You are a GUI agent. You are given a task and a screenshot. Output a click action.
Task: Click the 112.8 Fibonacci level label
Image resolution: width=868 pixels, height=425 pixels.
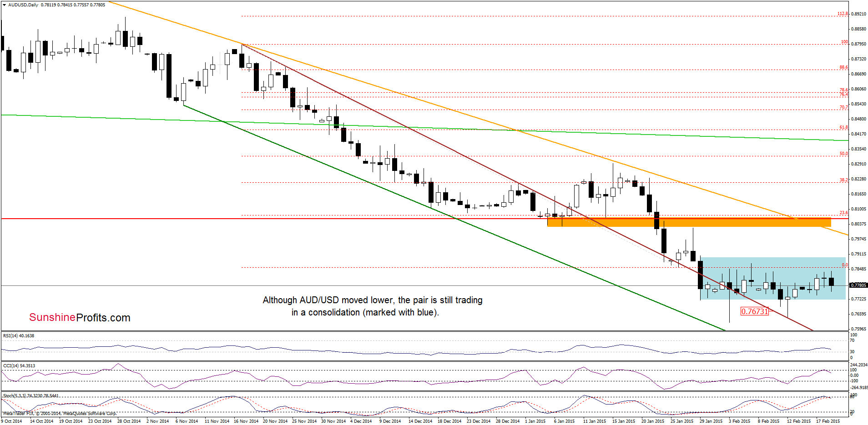[x=843, y=14]
